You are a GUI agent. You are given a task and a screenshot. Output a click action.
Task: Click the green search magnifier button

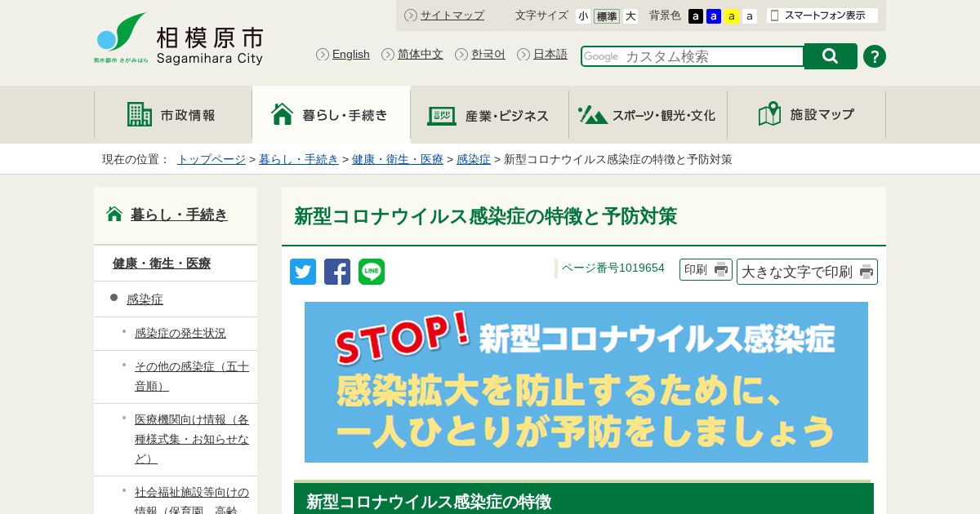pyautogui.click(x=831, y=56)
